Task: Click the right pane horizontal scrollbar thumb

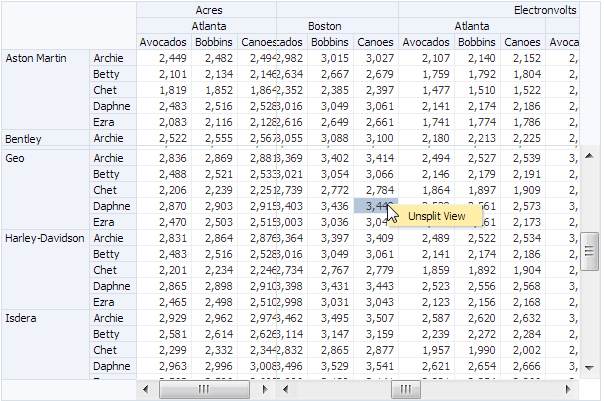Action: coord(406,389)
